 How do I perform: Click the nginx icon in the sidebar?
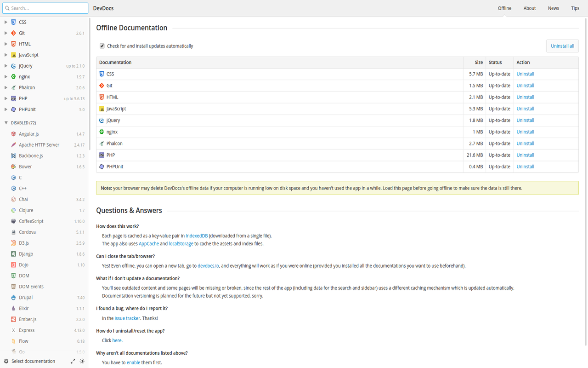(x=13, y=77)
